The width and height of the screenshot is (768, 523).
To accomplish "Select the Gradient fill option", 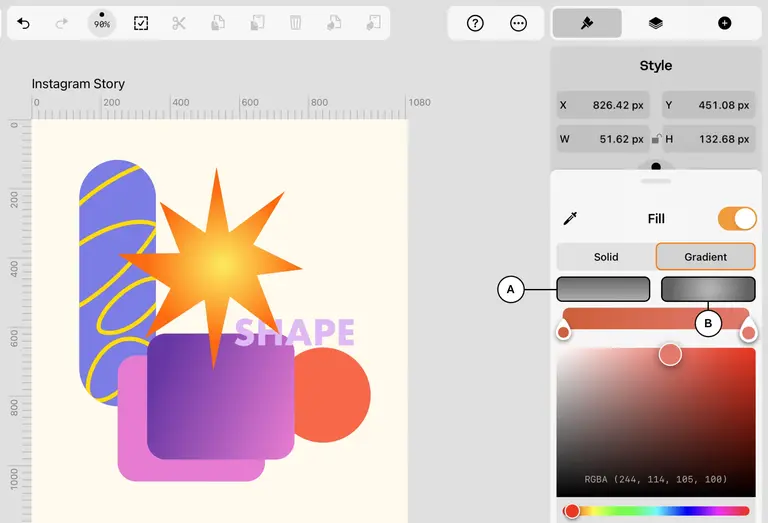I will coord(705,257).
